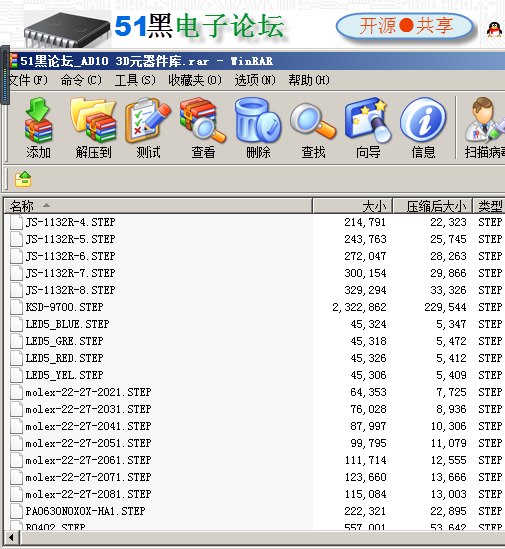Open the 收藏夹(O) menu
505x549 pixels.
[x=195, y=80]
